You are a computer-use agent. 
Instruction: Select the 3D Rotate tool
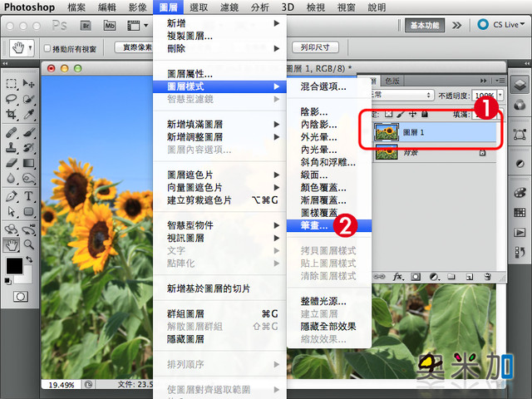tap(11, 229)
